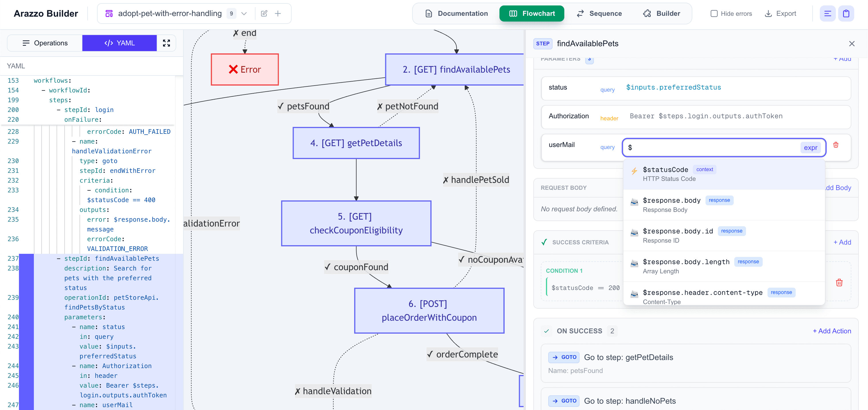The height and width of the screenshot is (410, 868).
Task: Open the workflow selector dropdown chevron
Action: [244, 13]
